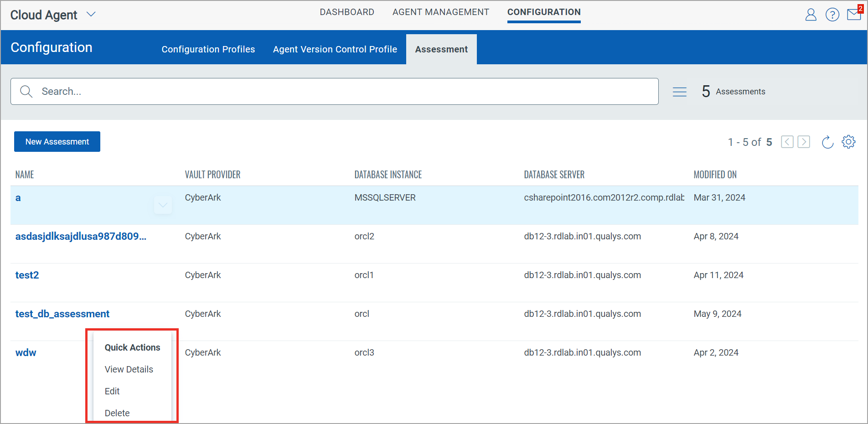
Task: Select the May 9, 2024 date cell
Action: (x=718, y=314)
